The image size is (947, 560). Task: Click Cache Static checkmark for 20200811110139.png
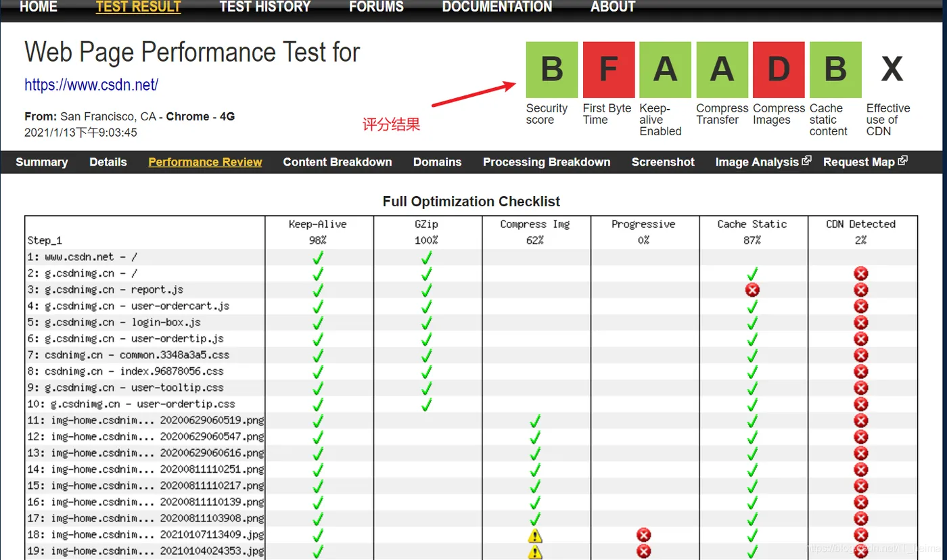pyautogui.click(x=752, y=503)
